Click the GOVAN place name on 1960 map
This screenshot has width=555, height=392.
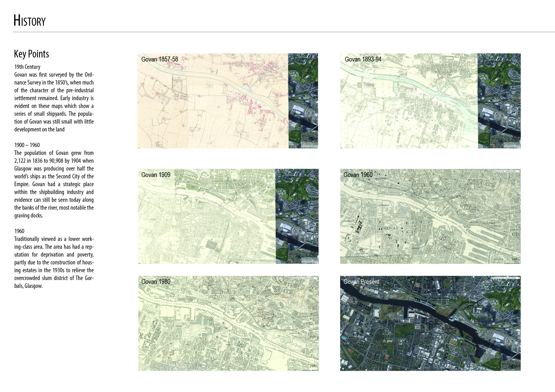click(391, 228)
